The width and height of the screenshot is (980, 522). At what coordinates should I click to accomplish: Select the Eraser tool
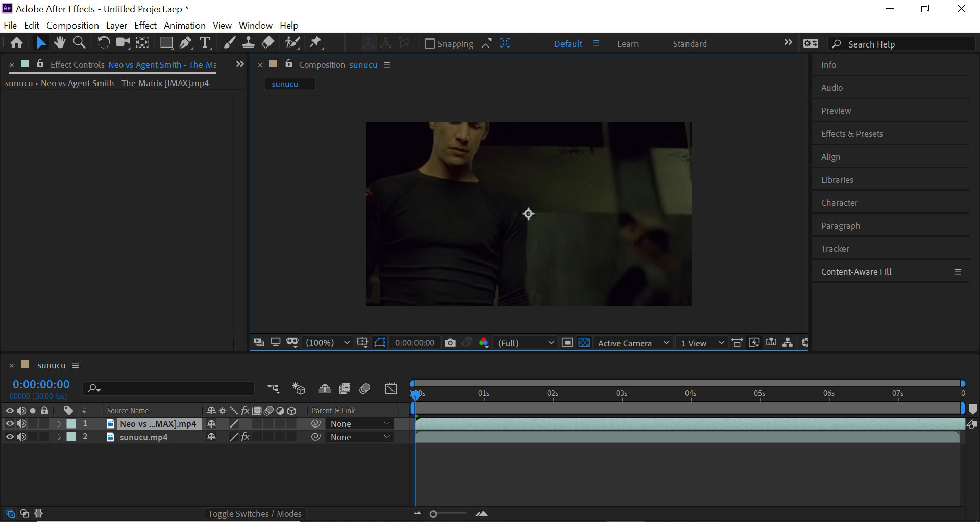coord(268,43)
